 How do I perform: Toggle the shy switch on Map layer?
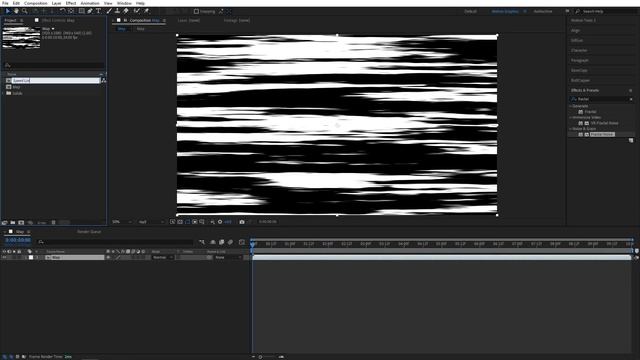point(108,258)
